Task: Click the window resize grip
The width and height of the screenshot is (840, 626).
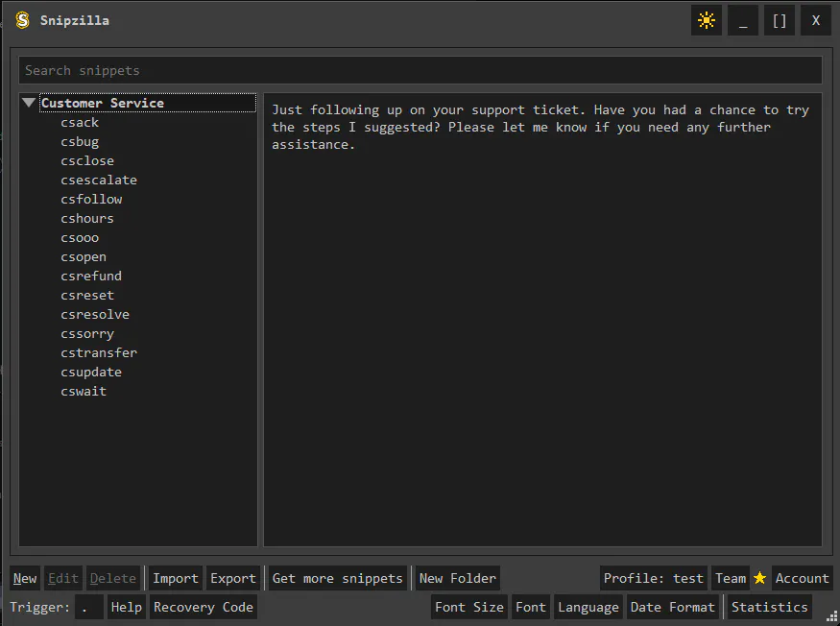Action: pos(832,618)
